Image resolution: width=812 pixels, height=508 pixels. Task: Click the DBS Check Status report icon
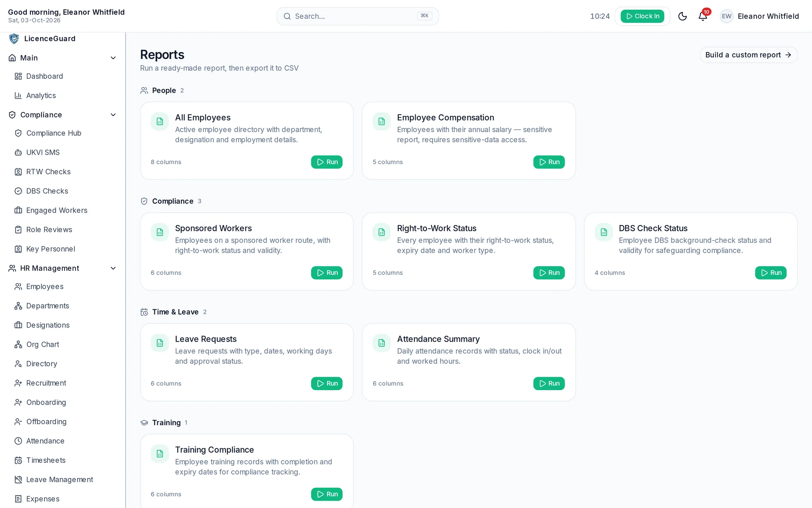pos(604,232)
